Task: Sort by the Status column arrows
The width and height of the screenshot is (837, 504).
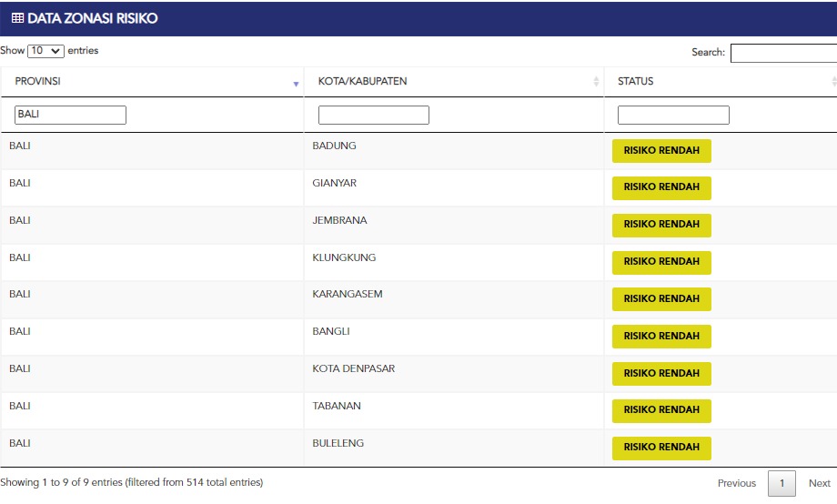Action: [833, 82]
